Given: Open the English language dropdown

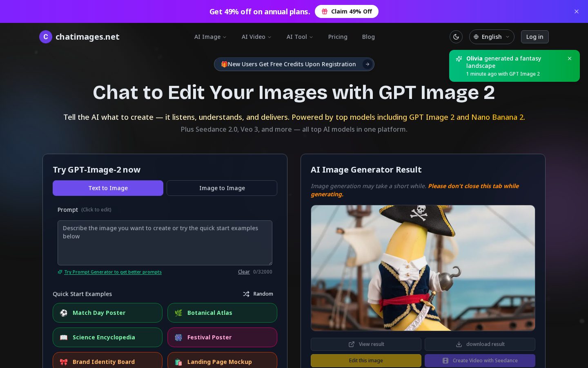Looking at the screenshot, I should point(492,37).
